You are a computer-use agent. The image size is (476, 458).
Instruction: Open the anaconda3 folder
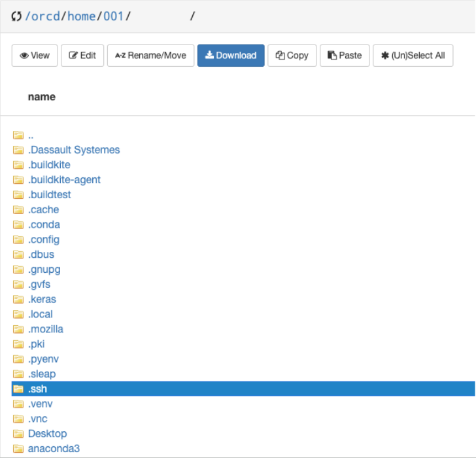tap(54, 449)
